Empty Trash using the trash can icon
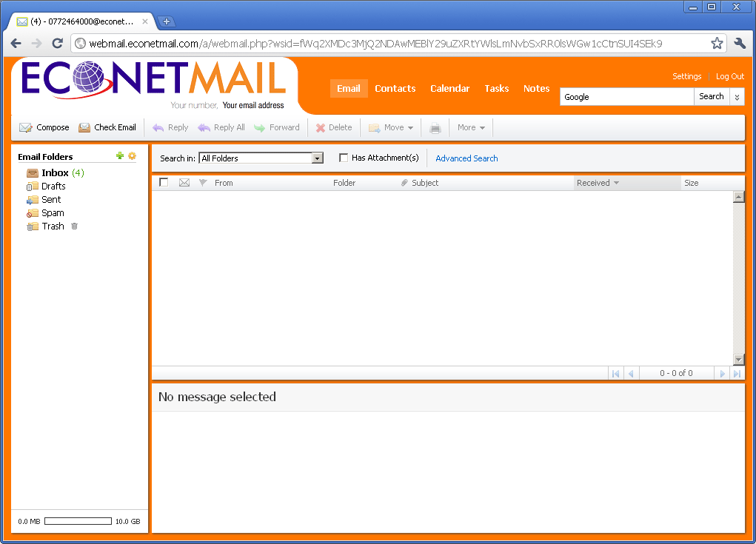The height and width of the screenshot is (544, 756). pos(73,226)
